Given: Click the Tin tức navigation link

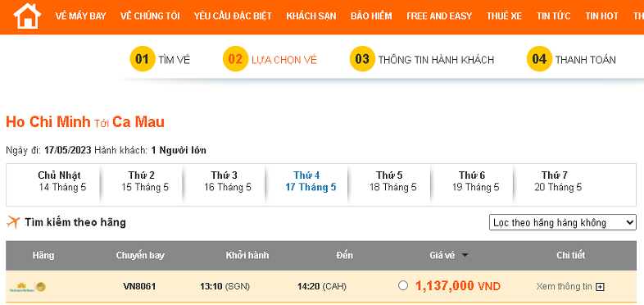Looking at the screenshot, I should (553, 16).
